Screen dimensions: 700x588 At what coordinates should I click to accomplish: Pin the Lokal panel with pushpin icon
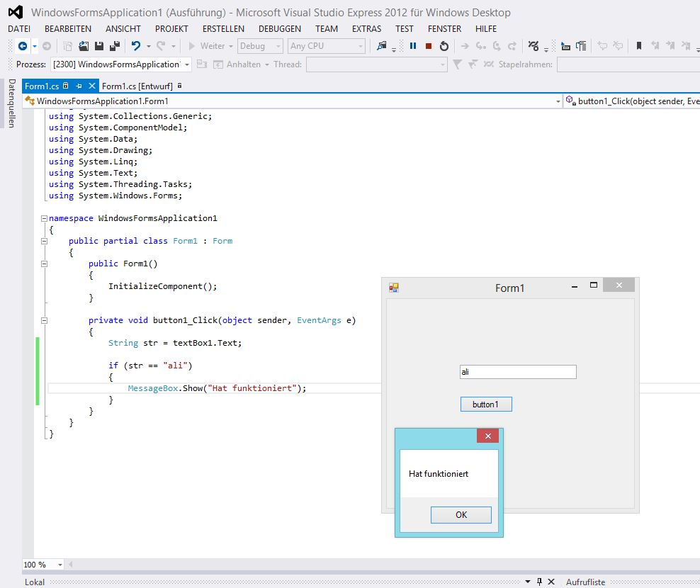(x=539, y=582)
